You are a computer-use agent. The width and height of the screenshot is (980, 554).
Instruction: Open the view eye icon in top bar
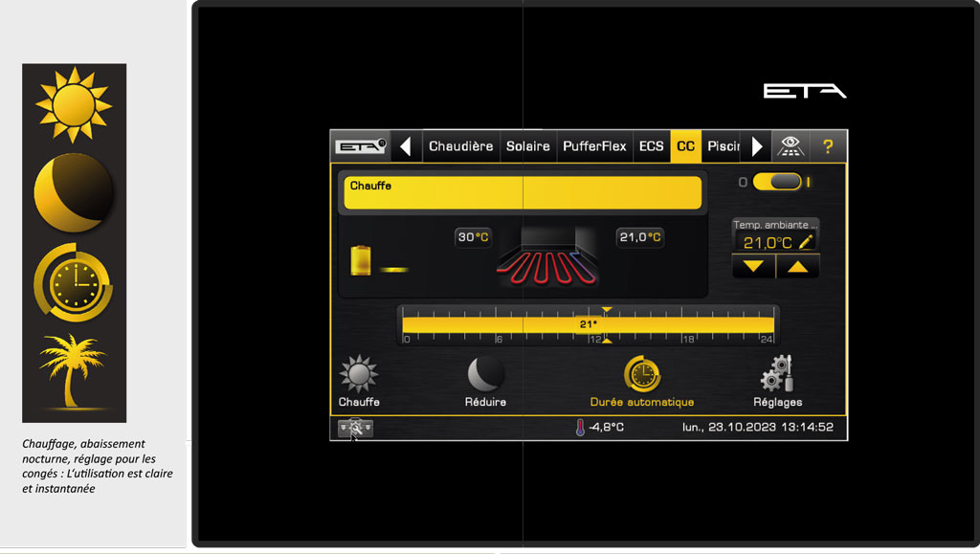click(790, 146)
